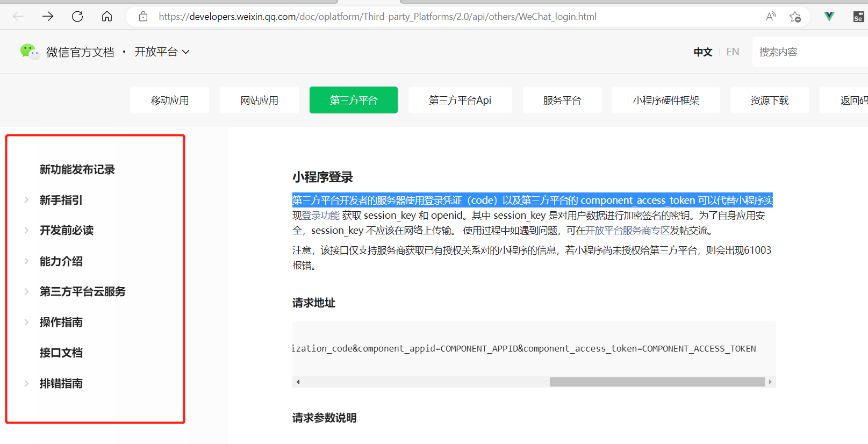Image resolution: width=868 pixels, height=444 pixels.
Task: Open 新功能发布记录 in sidebar
Action: click(x=77, y=170)
